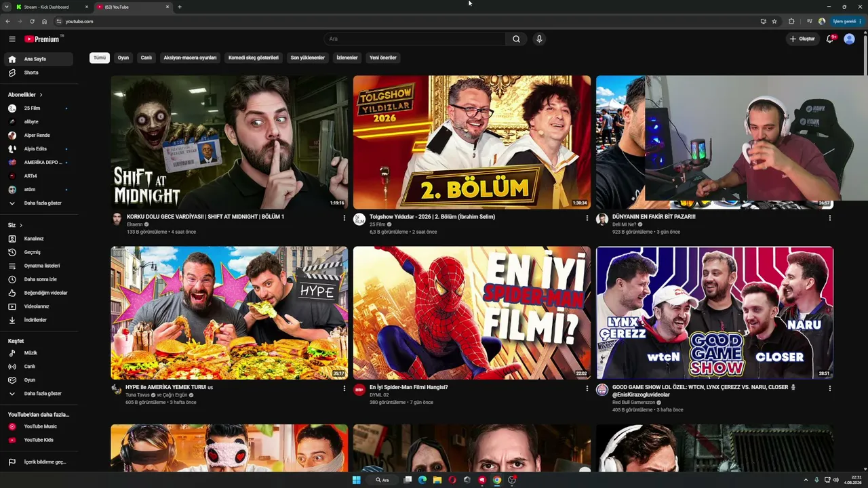Expand the Abonelikler section chevron

pyautogui.click(x=41, y=95)
